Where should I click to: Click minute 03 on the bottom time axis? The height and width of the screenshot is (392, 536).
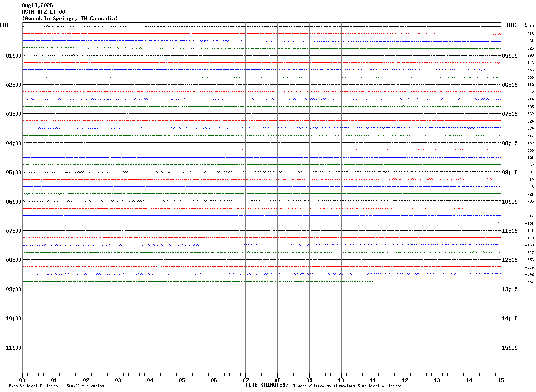(x=118, y=380)
